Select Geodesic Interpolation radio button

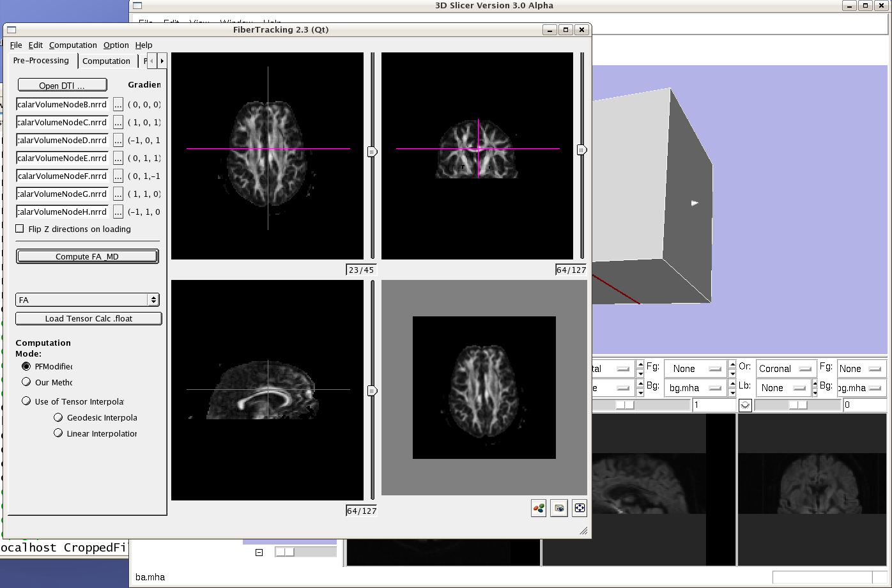pyautogui.click(x=58, y=417)
